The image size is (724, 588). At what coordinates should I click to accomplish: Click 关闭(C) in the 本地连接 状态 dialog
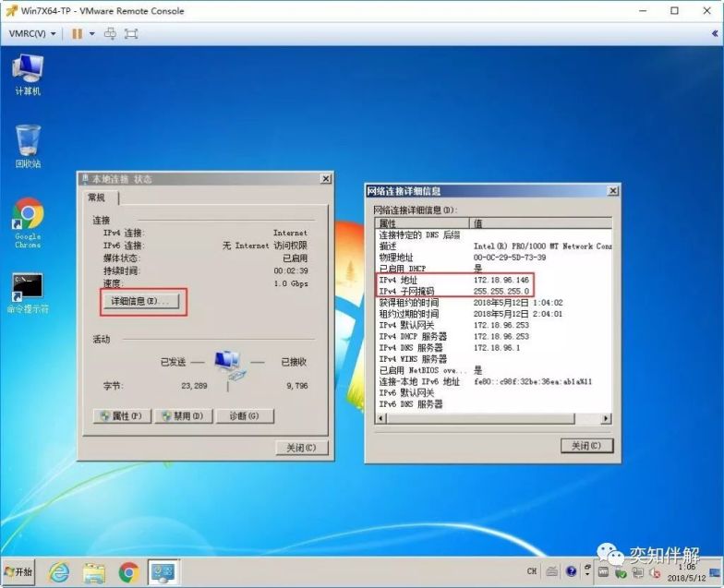tap(301, 447)
